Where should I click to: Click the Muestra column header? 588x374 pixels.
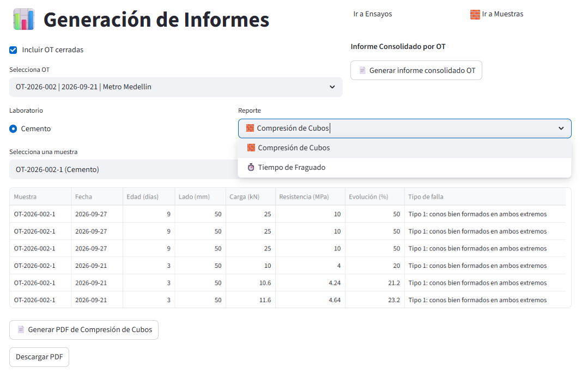pyautogui.click(x=40, y=197)
